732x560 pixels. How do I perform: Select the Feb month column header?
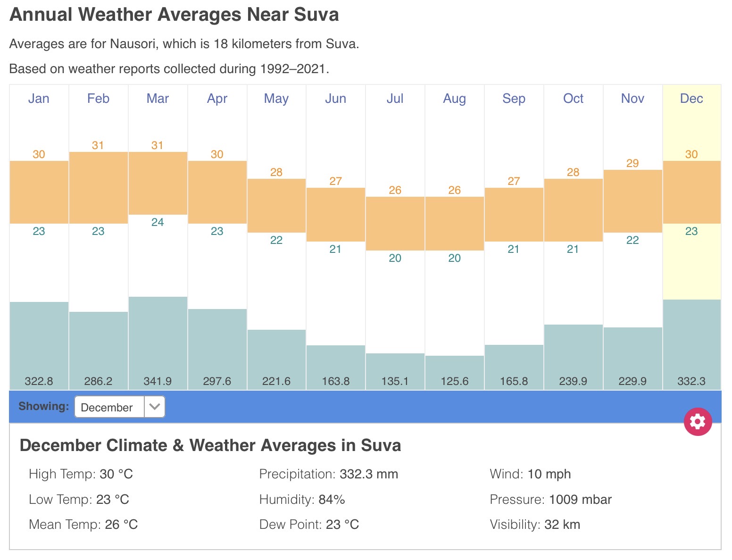click(98, 99)
